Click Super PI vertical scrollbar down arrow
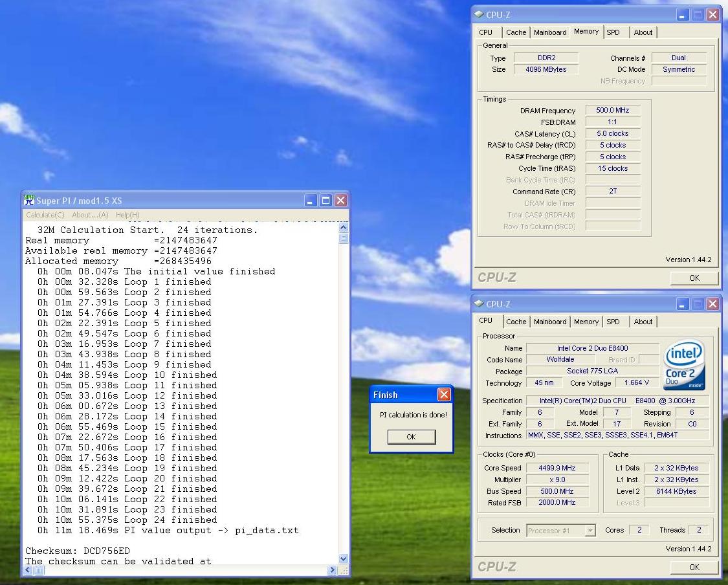 344,559
